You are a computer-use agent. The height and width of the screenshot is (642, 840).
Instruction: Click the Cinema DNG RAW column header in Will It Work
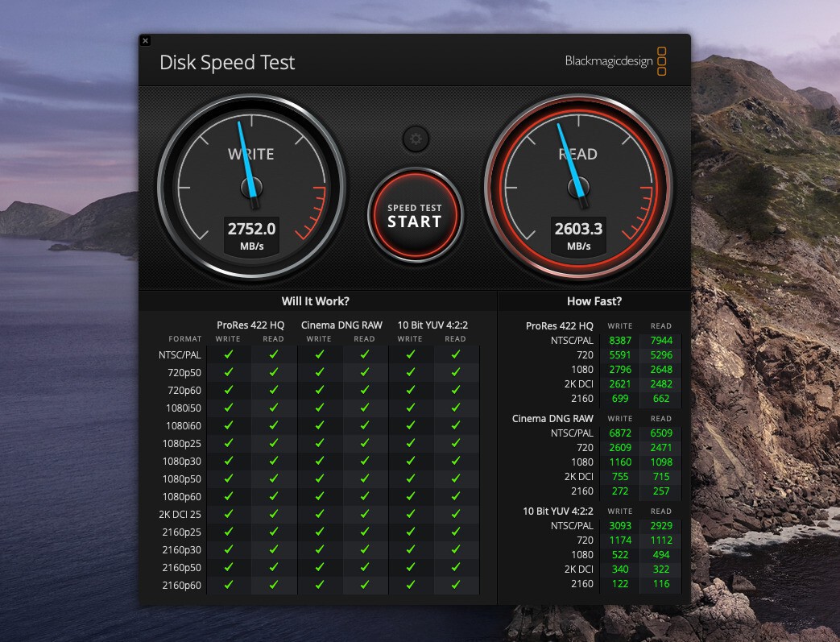click(x=341, y=325)
